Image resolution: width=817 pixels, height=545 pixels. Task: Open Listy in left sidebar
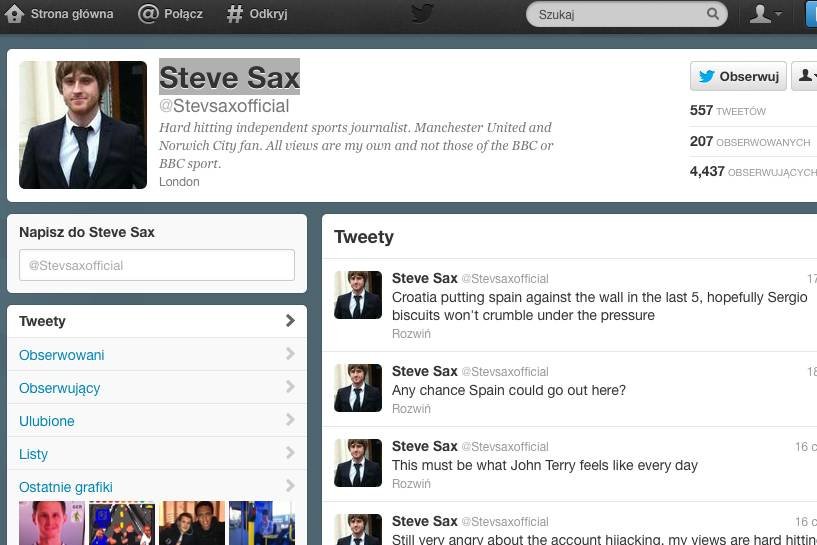click(157, 454)
